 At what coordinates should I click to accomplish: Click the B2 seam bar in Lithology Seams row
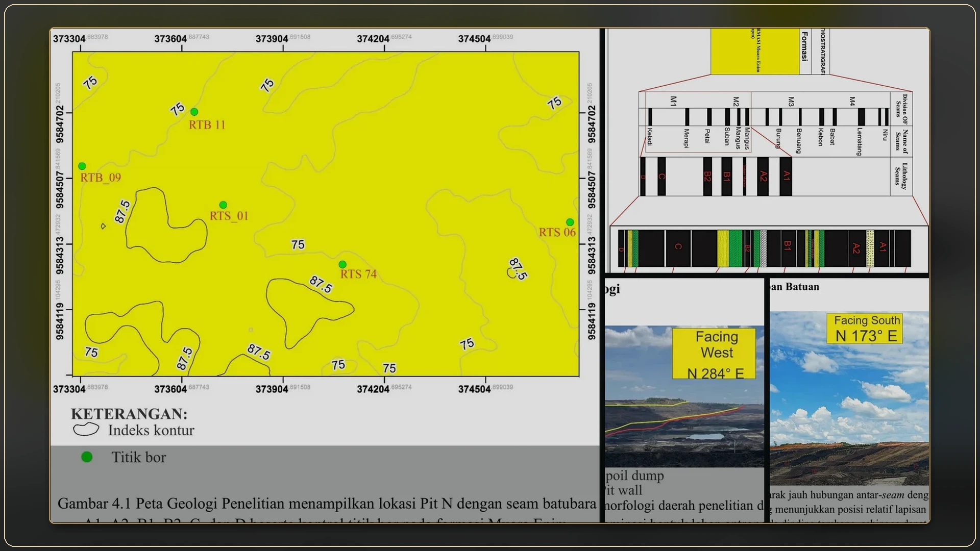click(707, 177)
